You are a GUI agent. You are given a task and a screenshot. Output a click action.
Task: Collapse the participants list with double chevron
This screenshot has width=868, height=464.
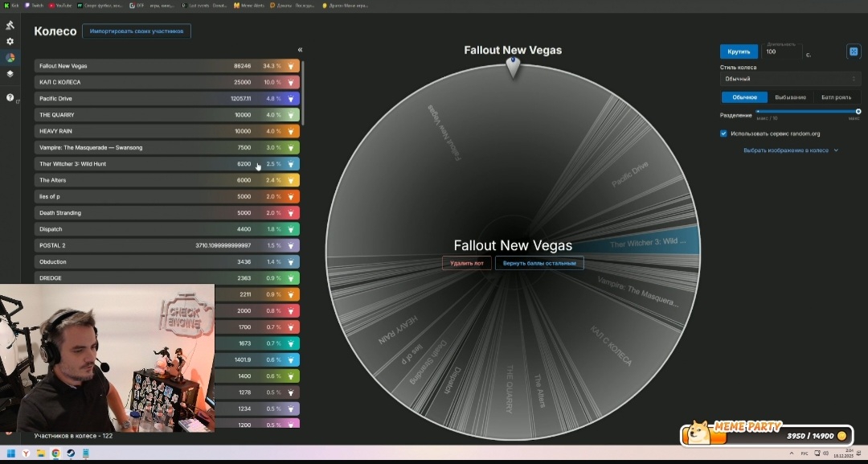click(300, 50)
